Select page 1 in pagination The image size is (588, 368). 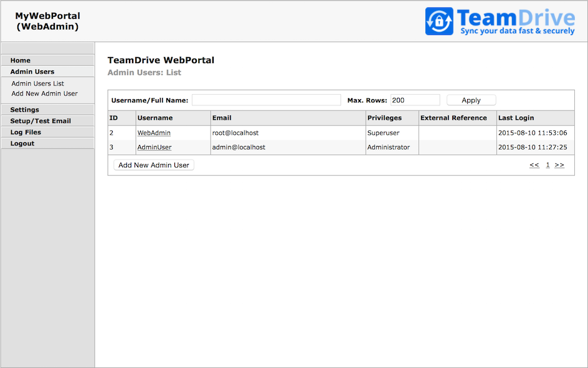(x=548, y=165)
